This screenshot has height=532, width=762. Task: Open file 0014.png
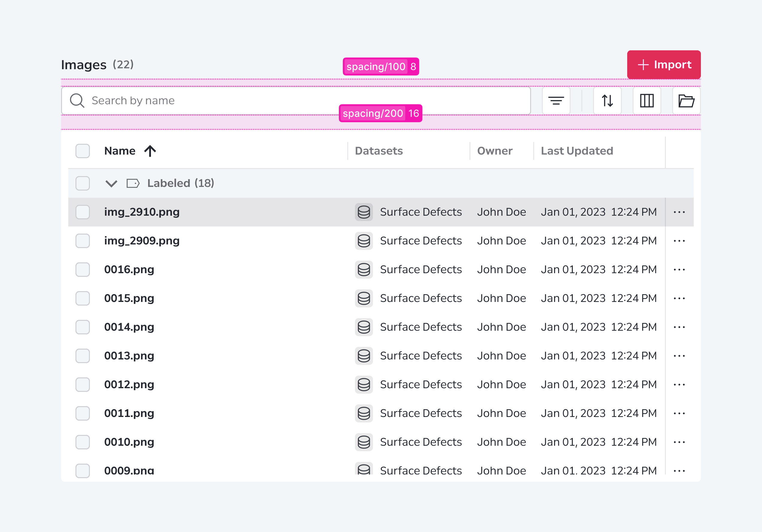click(129, 327)
